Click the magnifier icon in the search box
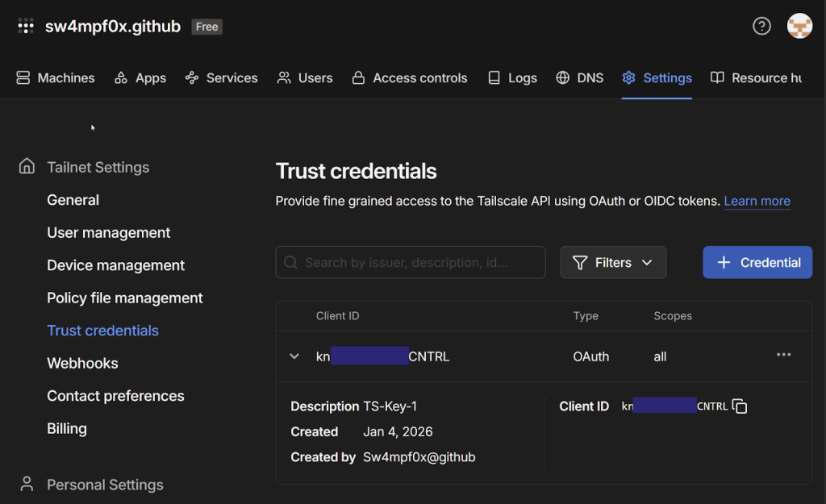 tap(291, 263)
